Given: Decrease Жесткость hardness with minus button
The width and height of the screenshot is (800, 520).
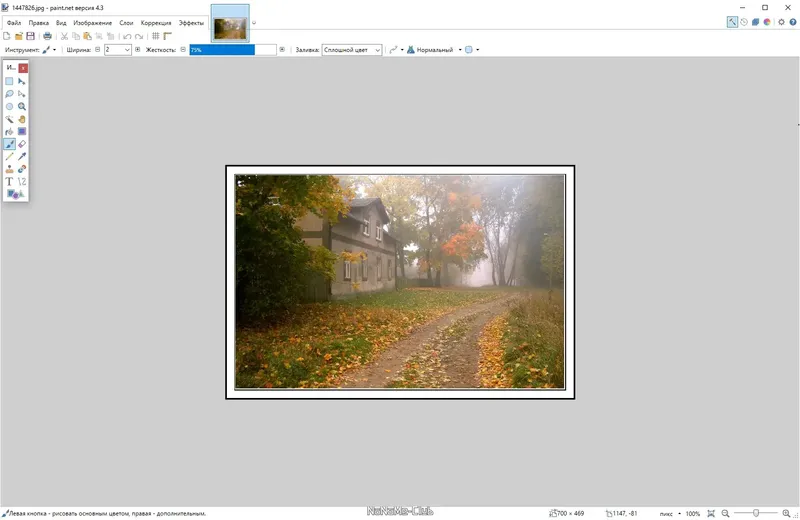Looking at the screenshot, I should tap(183, 49).
